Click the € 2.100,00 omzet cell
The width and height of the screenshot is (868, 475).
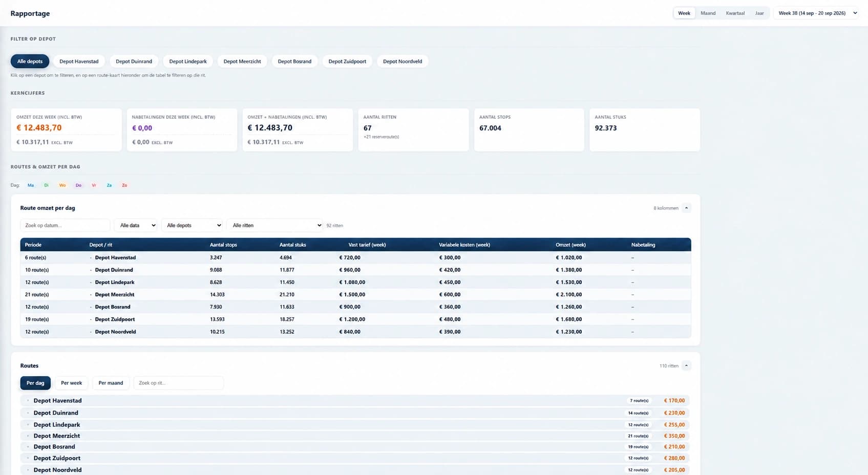pyautogui.click(x=569, y=294)
